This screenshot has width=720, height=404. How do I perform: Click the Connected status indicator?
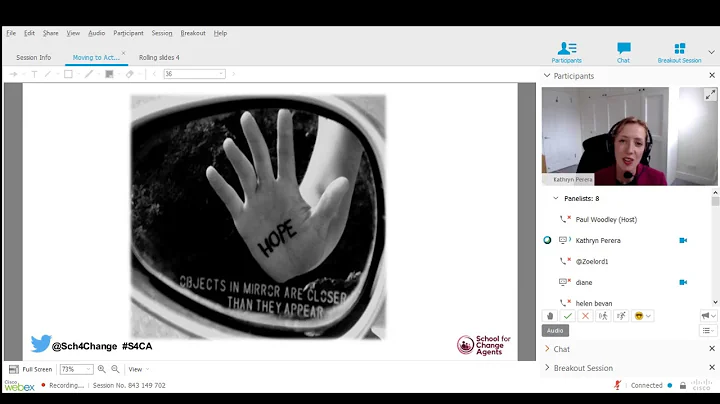coord(651,386)
